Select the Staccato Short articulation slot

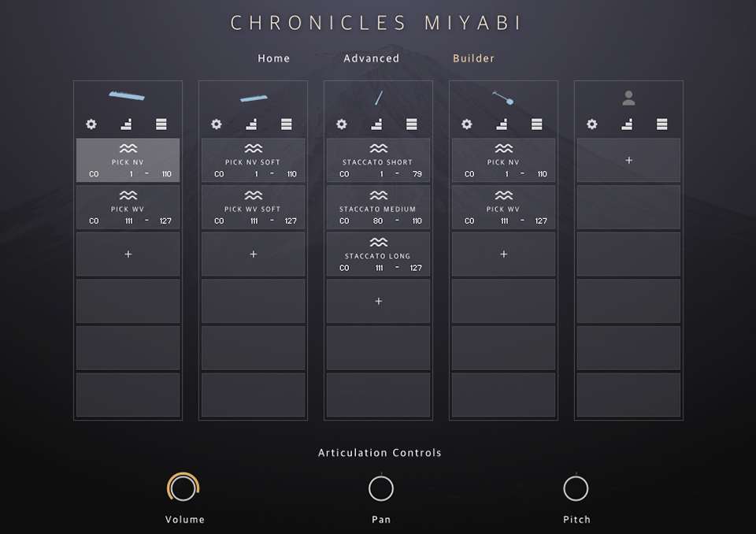tap(379, 161)
